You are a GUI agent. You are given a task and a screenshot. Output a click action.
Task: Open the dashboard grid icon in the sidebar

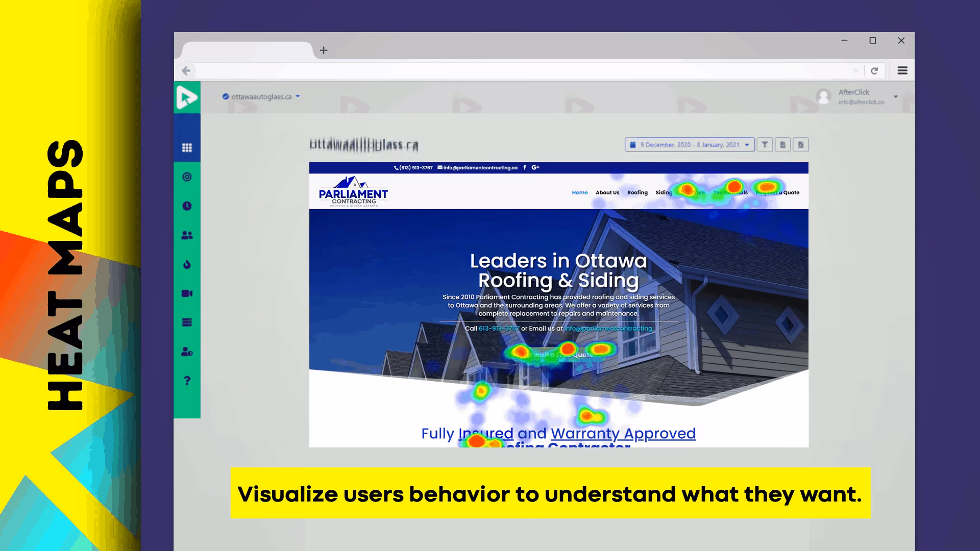tap(187, 147)
